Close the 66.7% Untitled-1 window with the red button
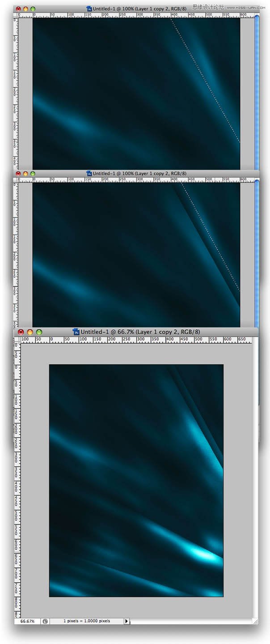Viewport: 270px width, 644px height. pyautogui.click(x=21, y=332)
